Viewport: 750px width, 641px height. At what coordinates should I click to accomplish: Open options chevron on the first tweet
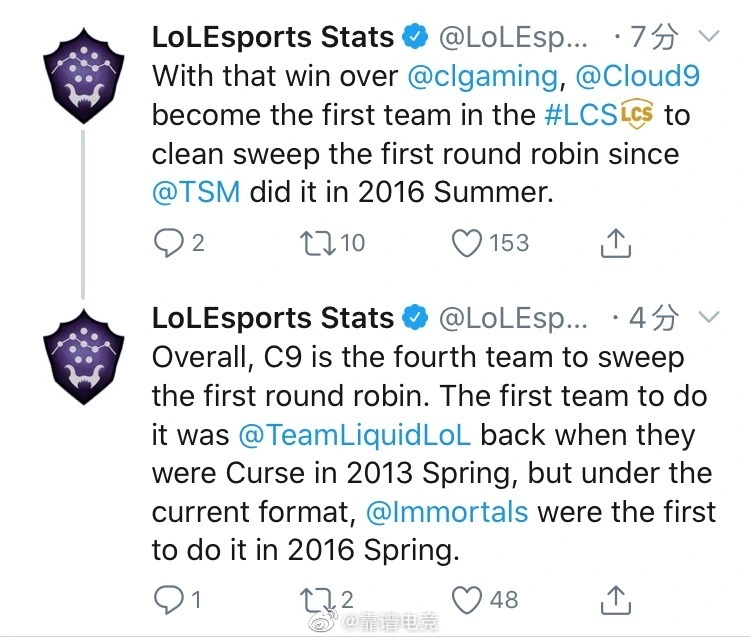click(x=708, y=37)
